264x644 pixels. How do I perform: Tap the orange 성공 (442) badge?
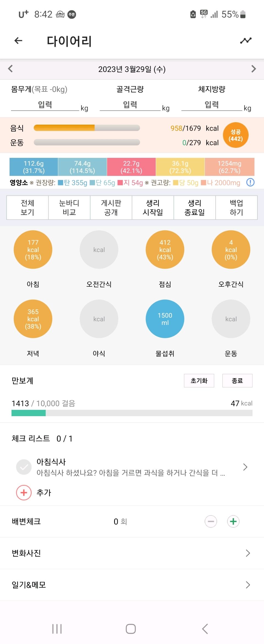[x=236, y=135]
